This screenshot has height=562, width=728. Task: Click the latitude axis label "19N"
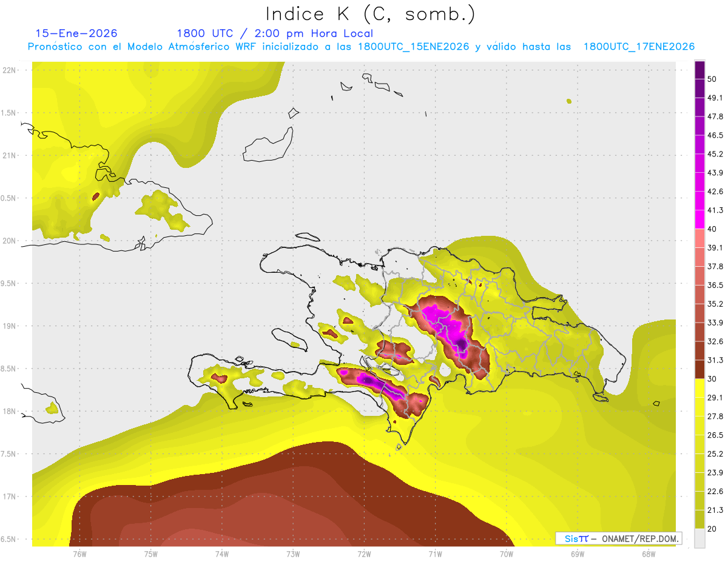[x=9, y=326]
